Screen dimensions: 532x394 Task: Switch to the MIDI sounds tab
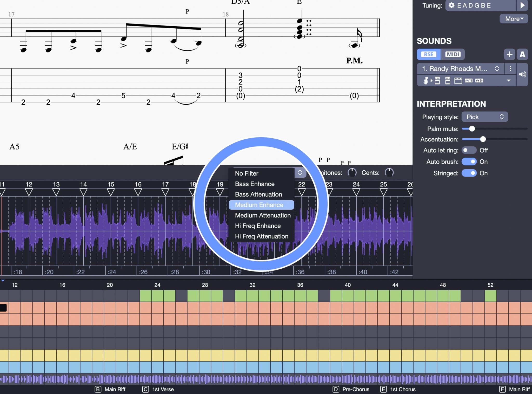pyautogui.click(x=453, y=54)
